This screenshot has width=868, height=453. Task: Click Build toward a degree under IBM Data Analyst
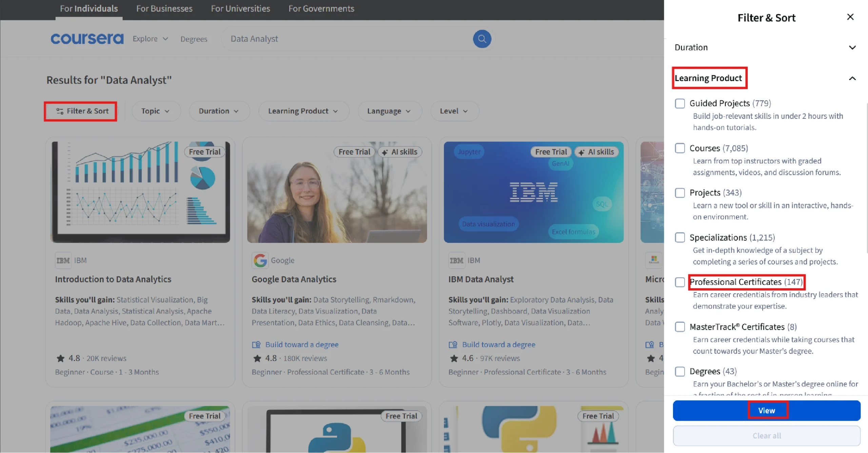(498, 344)
